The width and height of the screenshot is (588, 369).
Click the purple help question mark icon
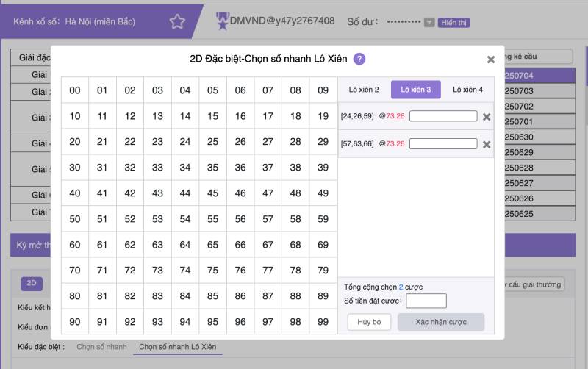coord(359,60)
